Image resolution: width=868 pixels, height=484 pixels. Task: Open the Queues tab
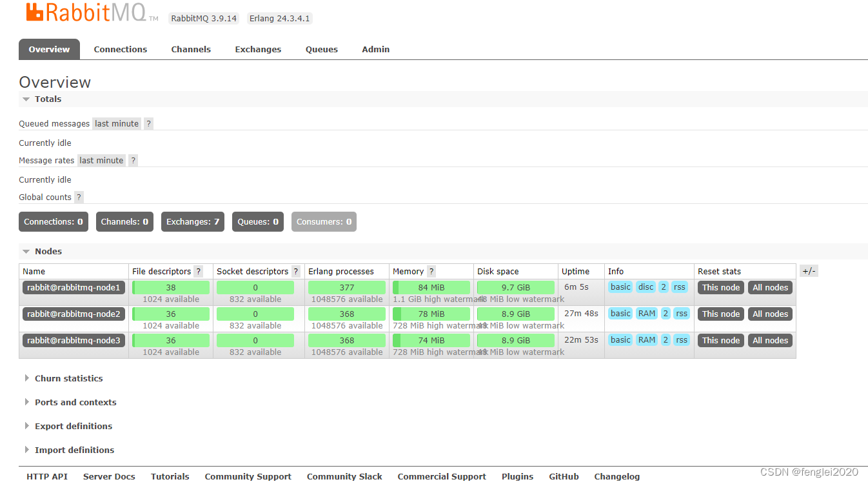(x=322, y=49)
